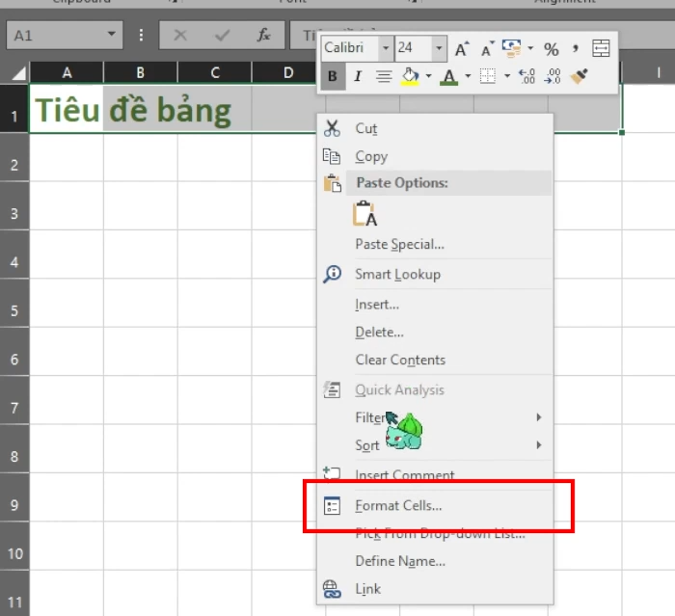Cancel formula bar entry X

(180, 35)
